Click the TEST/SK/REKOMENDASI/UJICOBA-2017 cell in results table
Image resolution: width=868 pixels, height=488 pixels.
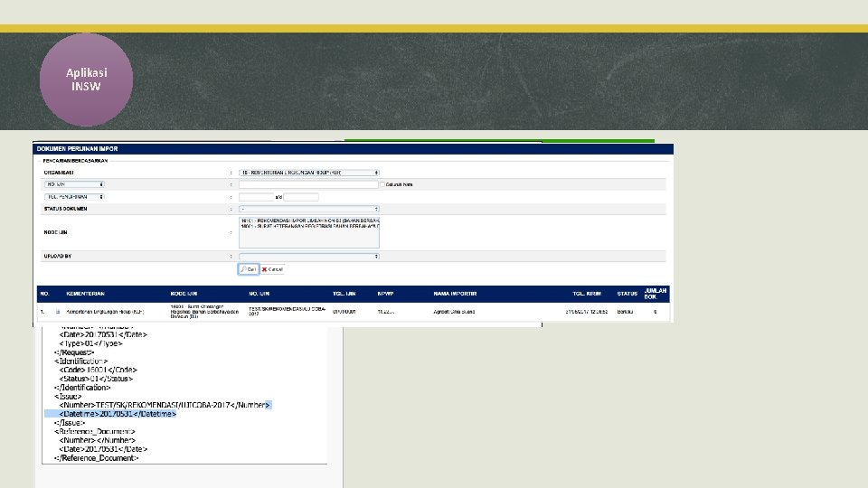287,312
